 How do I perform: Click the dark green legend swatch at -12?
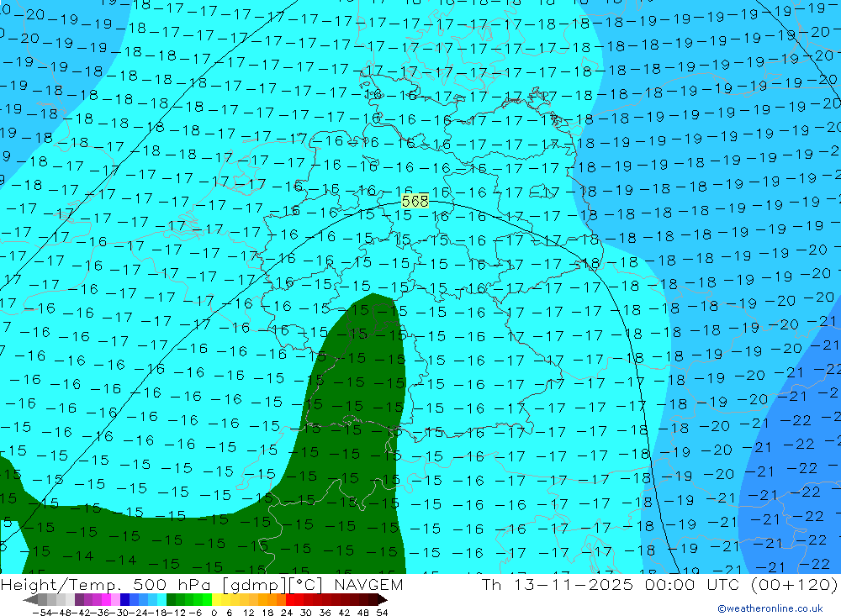tap(171, 599)
